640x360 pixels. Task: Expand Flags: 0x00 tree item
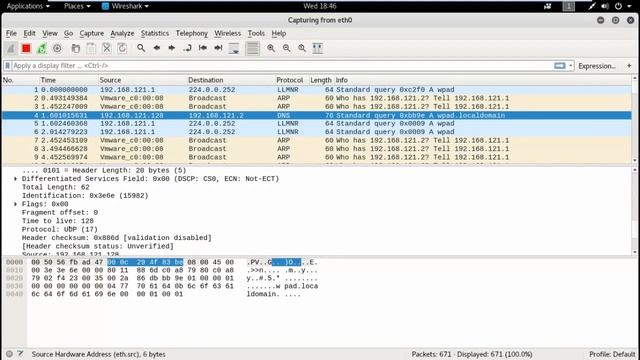16,204
